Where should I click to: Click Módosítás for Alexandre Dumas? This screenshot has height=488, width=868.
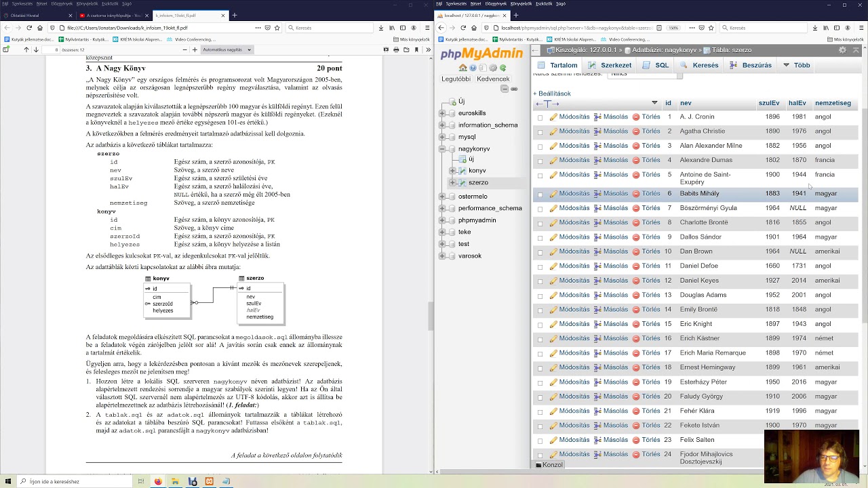(570, 160)
